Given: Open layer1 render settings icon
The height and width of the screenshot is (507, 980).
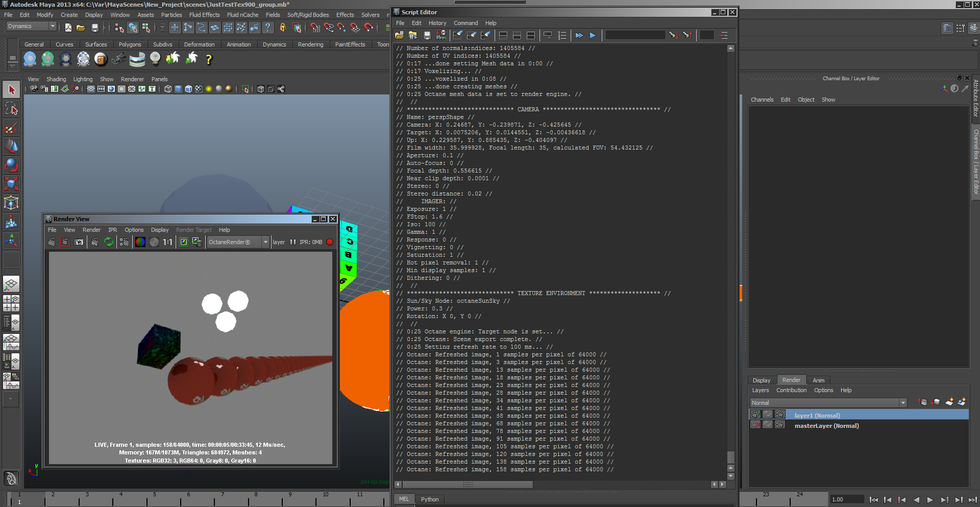Looking at the screenshot, I should tap(779, 415).
